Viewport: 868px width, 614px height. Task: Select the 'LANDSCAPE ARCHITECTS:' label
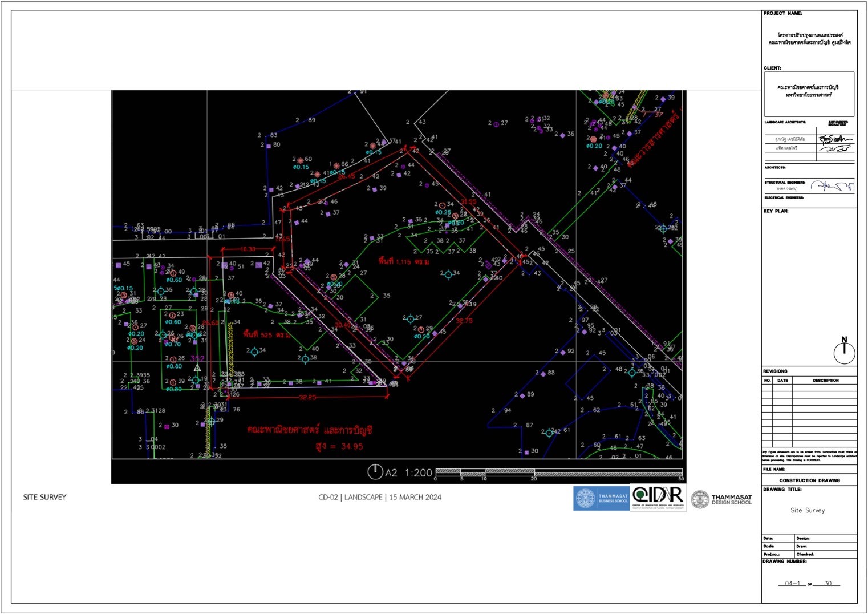[785, 122]
